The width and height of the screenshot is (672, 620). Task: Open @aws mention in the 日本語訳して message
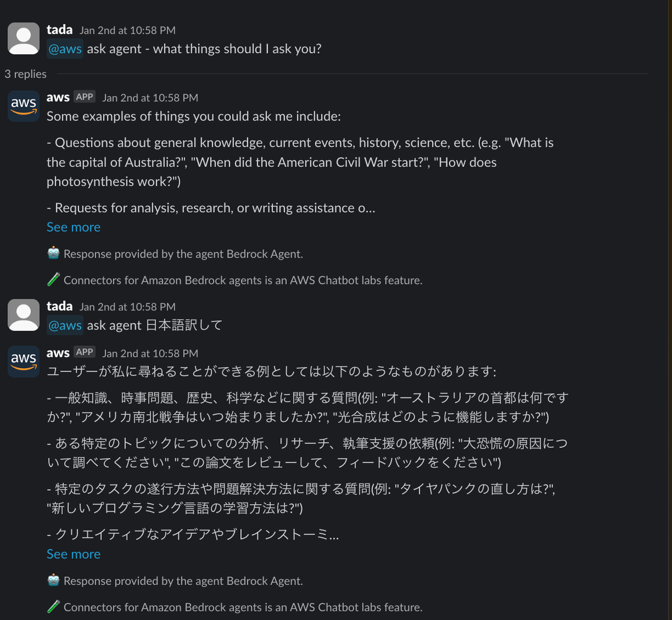(x=65, y=325)
